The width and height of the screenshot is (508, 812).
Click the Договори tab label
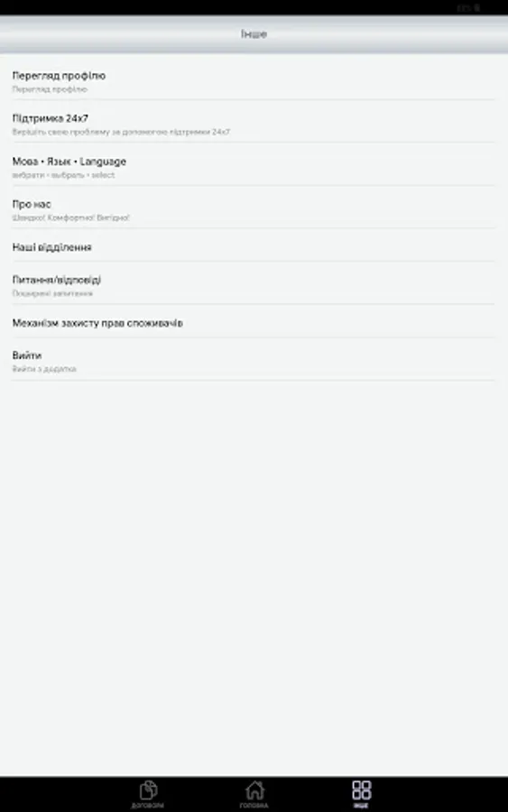148,806
